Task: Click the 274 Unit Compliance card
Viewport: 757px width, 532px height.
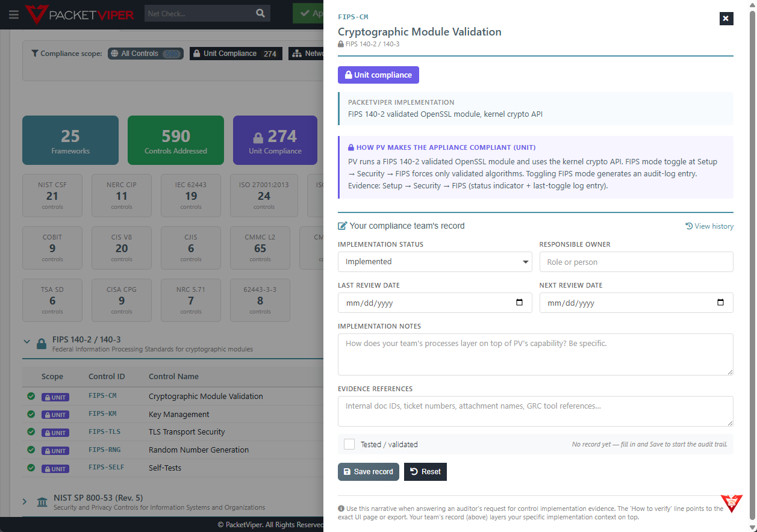Action: coord(275,140)
